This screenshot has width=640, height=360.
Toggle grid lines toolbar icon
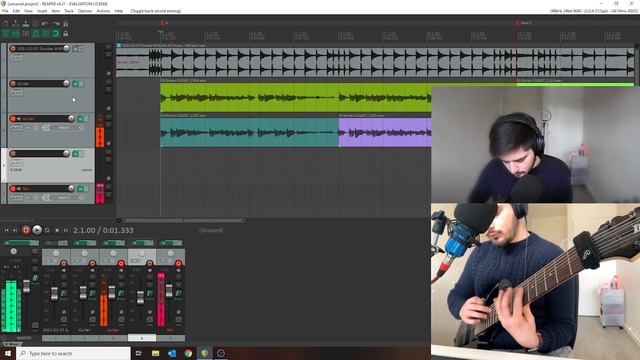[45, 33]
